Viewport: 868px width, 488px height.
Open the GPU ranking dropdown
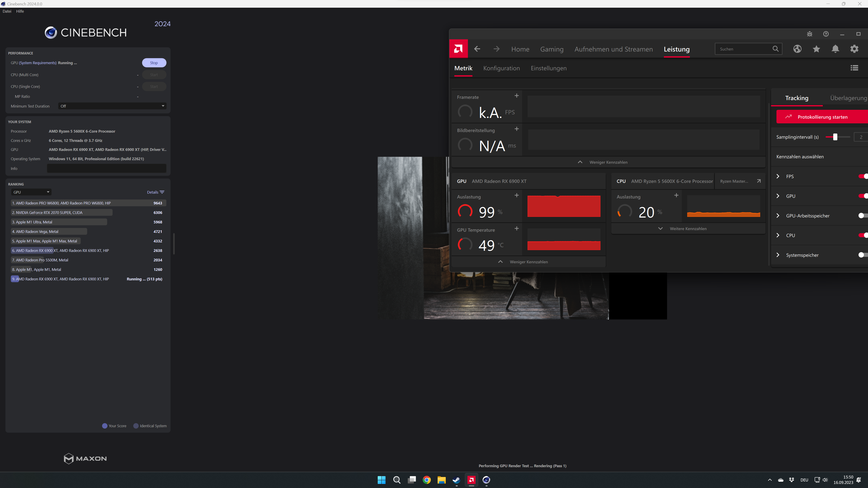(x=31, y=192)
